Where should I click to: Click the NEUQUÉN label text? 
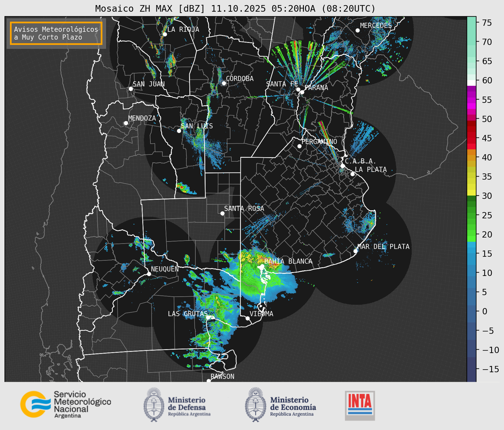(165, 269)
